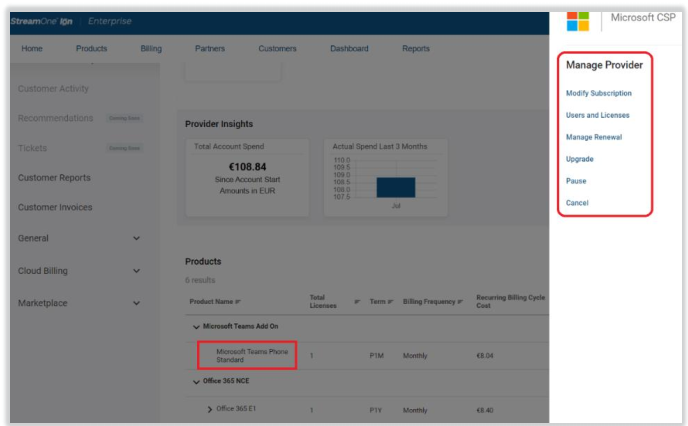Click the Upgrade link
The image size is (688, 426).
coord(579,159)
